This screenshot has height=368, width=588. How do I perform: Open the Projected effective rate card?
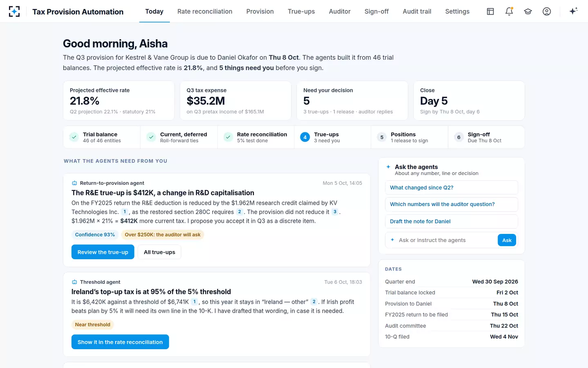pos(119,101)
